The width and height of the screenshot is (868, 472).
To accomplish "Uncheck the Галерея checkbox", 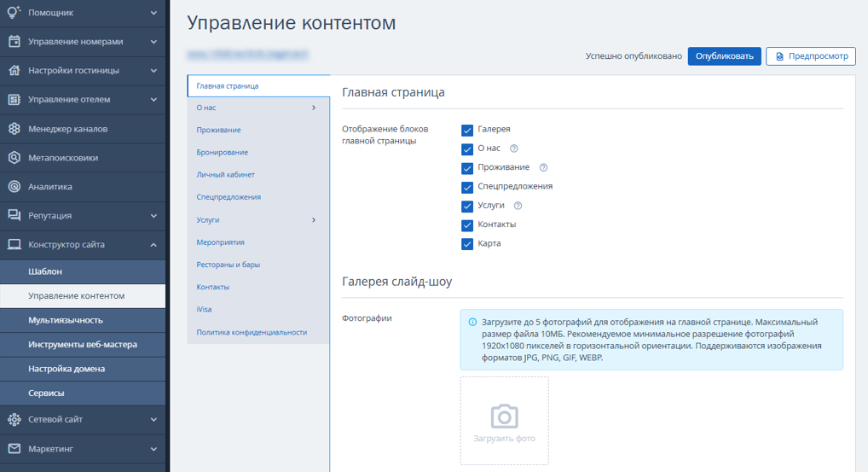I will click(x=467, y=130).
